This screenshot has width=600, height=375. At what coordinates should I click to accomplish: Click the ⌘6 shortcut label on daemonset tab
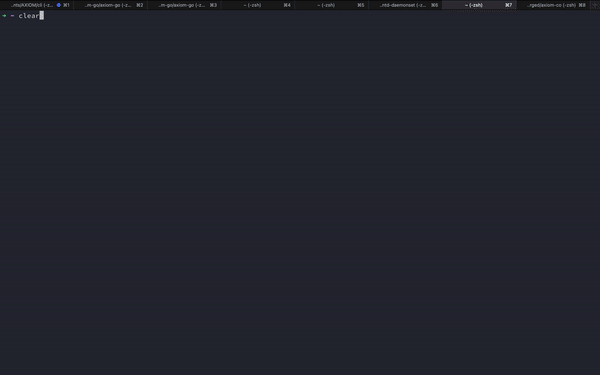(434, 5)
